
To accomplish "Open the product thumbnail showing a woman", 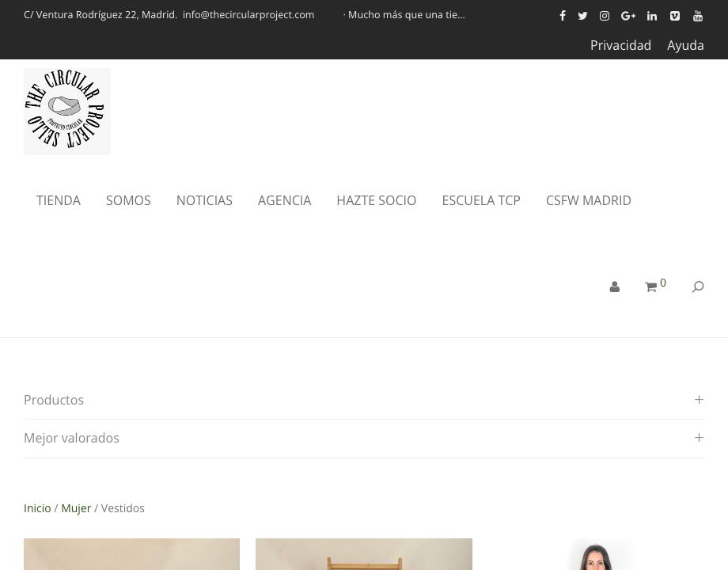I will [596, 554].
